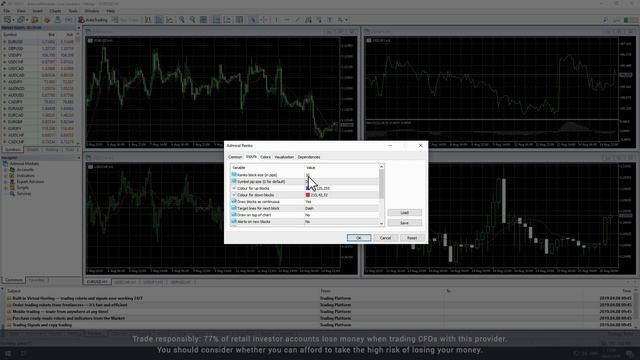640x360 pixels.
Task: Draw horizontal line tool icon
Action: click(x=287, y=20)
